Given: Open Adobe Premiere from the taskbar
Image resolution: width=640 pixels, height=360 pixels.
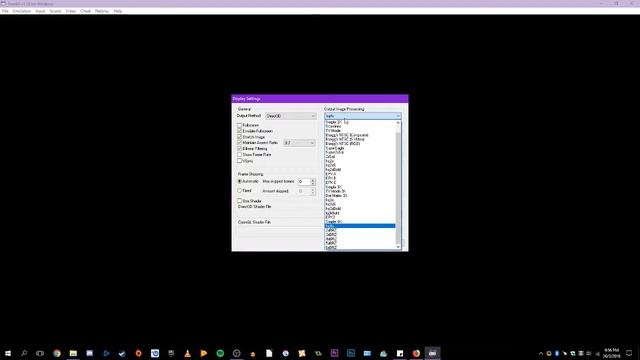Looking at the screenshot, I should point(334,353).
